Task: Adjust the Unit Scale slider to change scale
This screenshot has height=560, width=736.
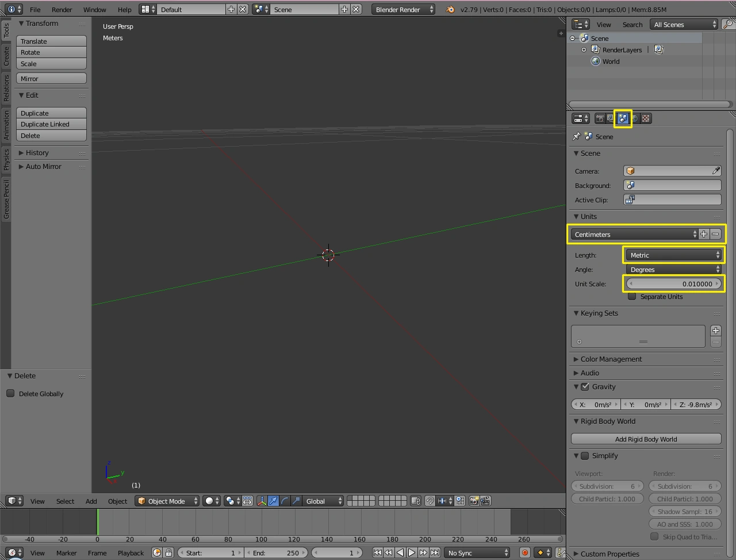Action: [x=673, y=283]
